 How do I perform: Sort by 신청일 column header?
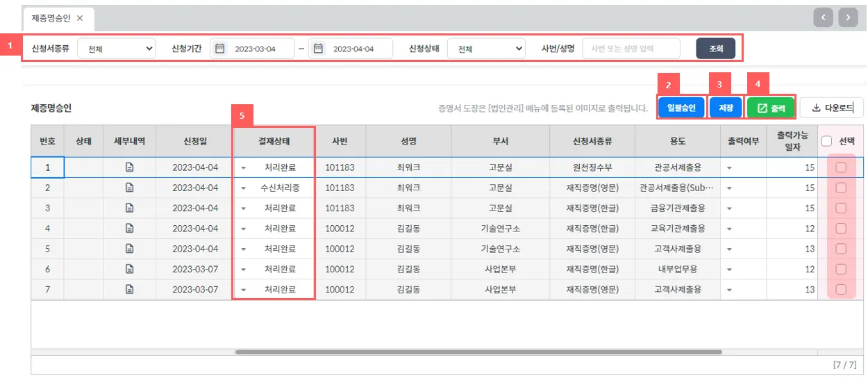point(195,141)
